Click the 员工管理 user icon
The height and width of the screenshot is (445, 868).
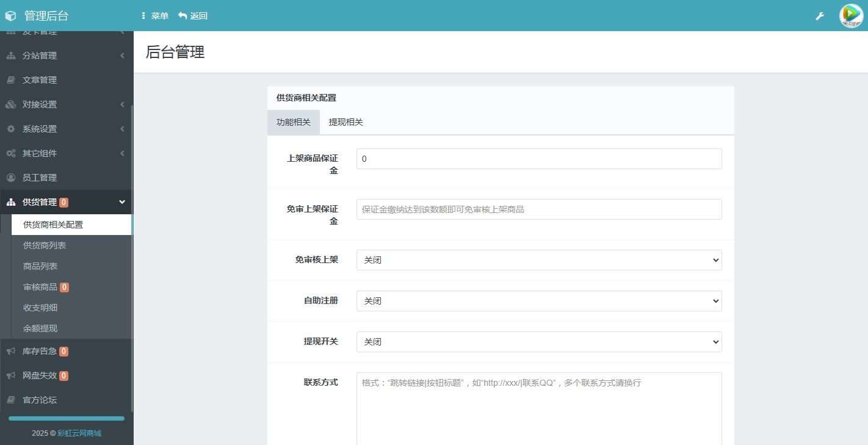(x=11, y=178)
